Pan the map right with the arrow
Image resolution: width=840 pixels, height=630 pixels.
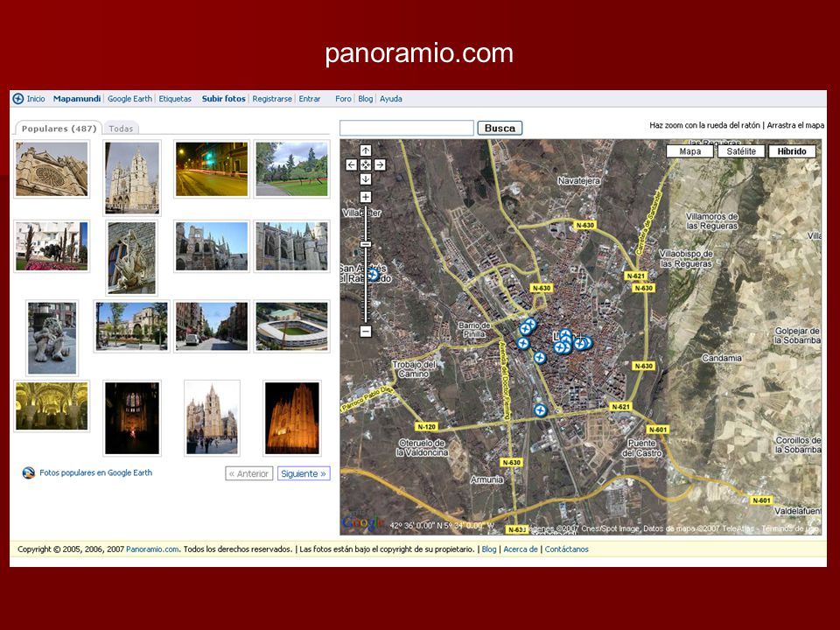(x=380, y=165)
